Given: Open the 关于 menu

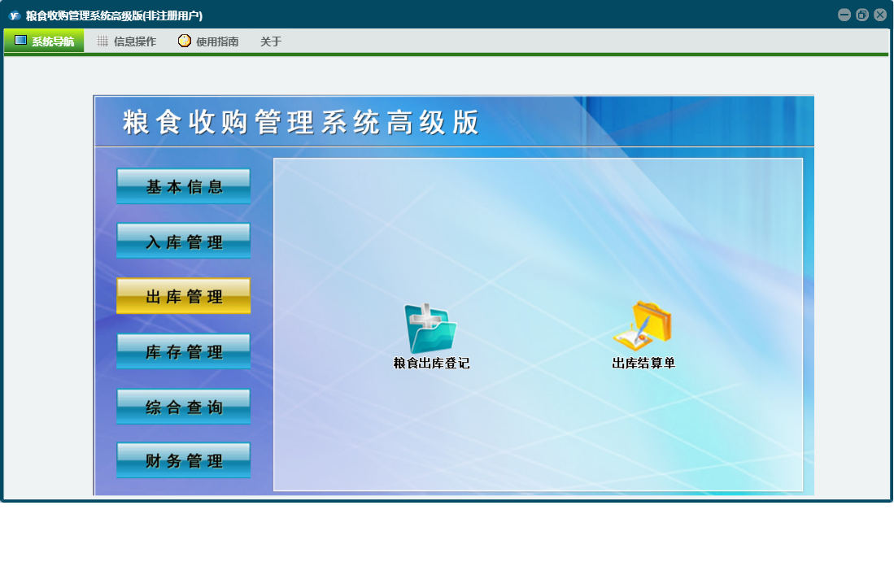Looking at the screenshot, I should [271, 41].
